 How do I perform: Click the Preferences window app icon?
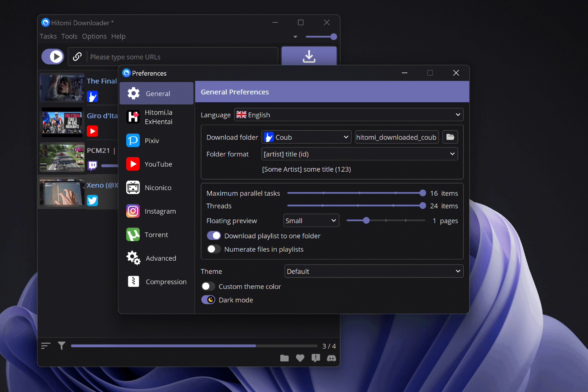127,73
